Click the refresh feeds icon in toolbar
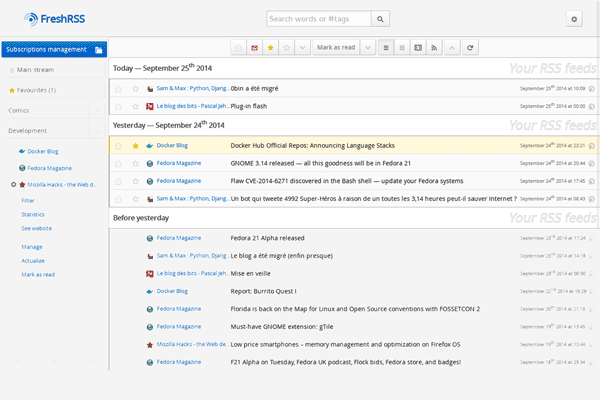Screen dimensions: 600x400 (x=470, y=47)
